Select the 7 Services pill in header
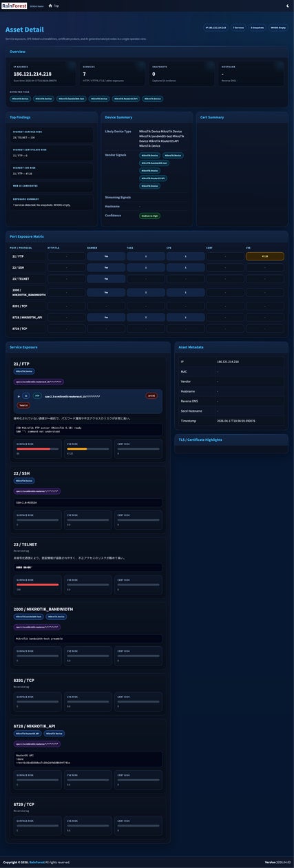 point(238,28)
